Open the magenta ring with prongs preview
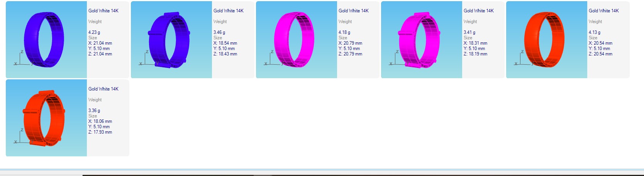Image resolution: width=644 pixels, height=176 pixels. [x=419, y=40]
